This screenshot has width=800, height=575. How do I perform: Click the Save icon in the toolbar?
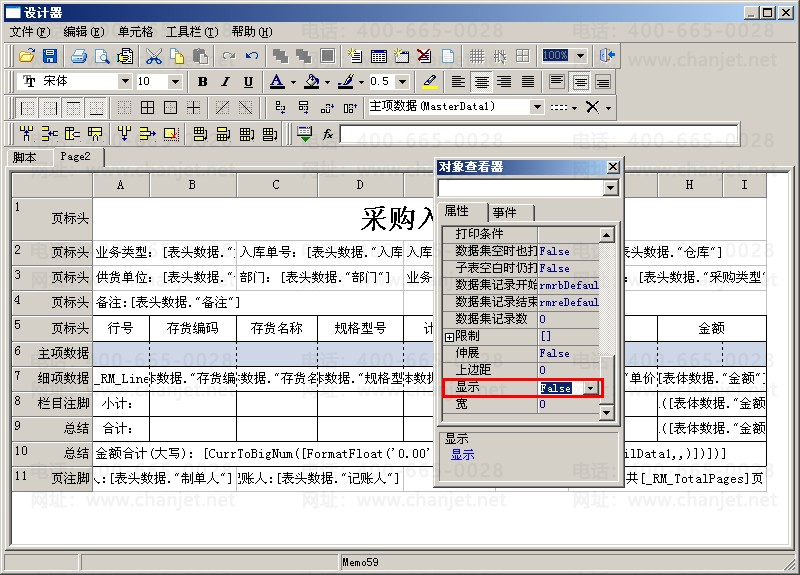tap(48, 56)
